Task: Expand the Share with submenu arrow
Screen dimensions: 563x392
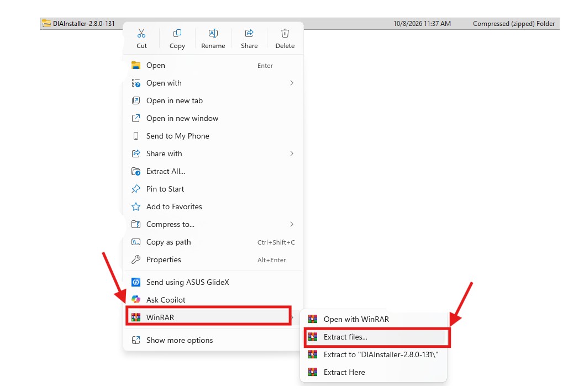Action: pos(292,153)
